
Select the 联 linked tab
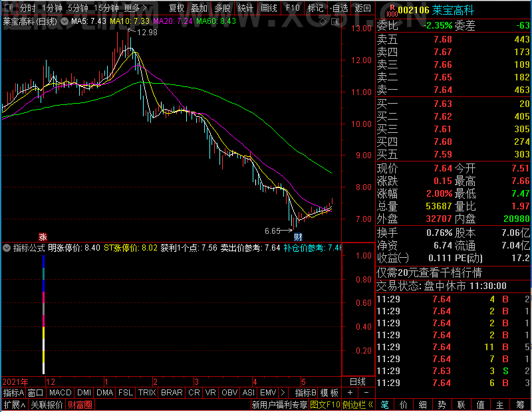[x=461, y=405]
